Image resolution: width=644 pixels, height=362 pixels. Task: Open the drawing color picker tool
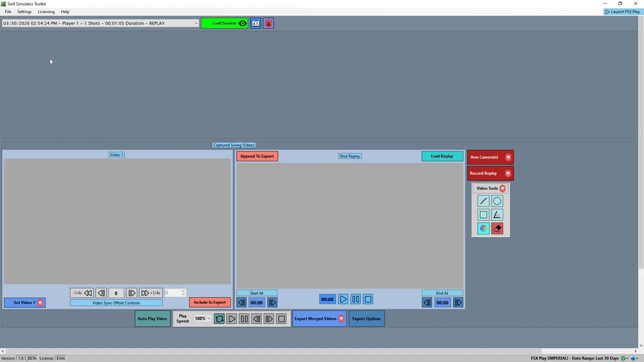tap(483, 228)
